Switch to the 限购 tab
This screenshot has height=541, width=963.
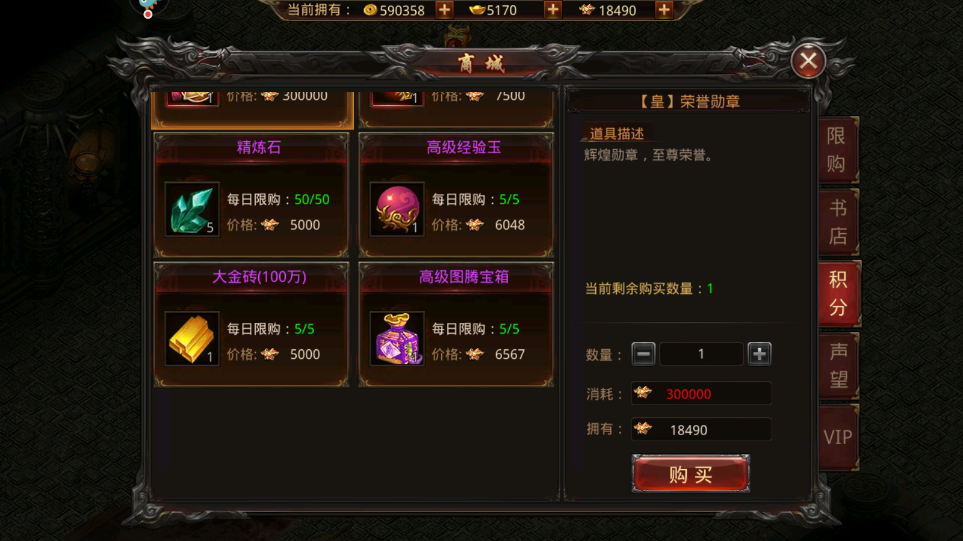[838, 150]
